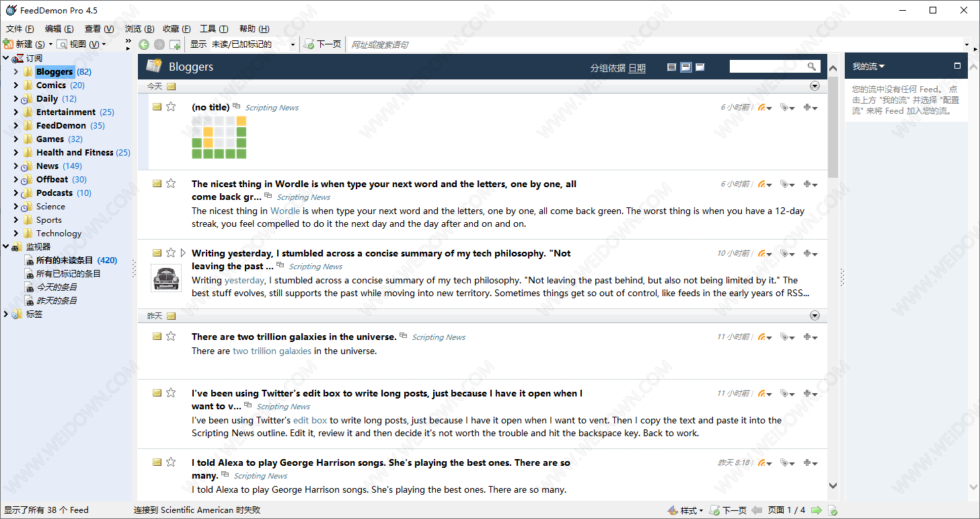
Task: Open the Help menu
Action: point(254,29)
